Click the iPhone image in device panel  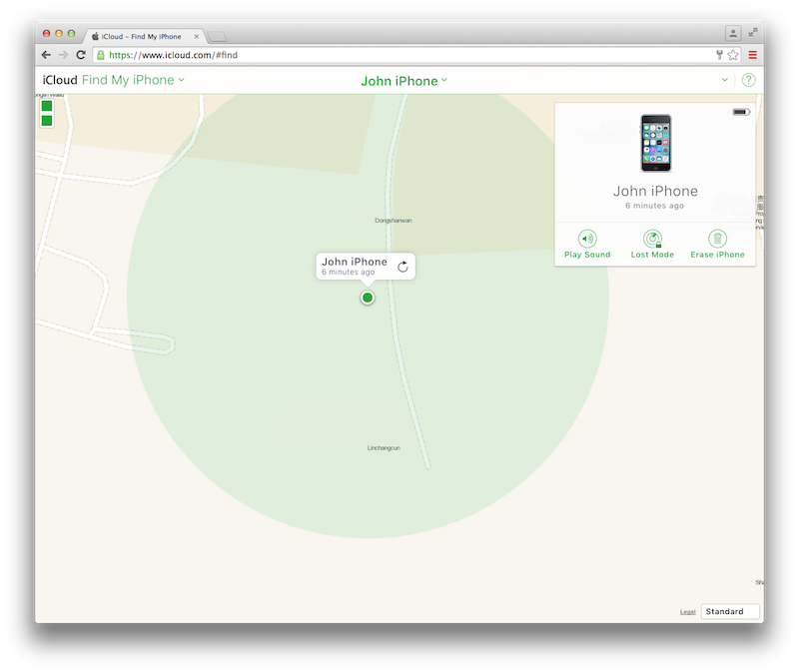pyautogui.click(x=656, y=143)
